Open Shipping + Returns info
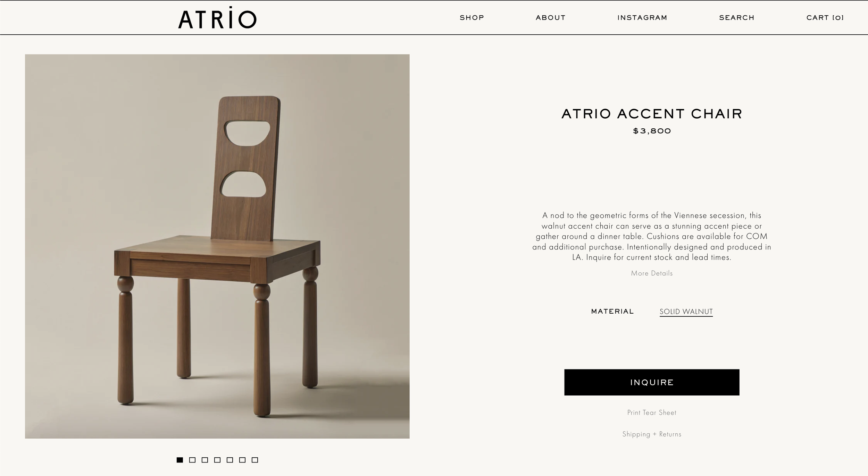 click(x=652, y=434)
